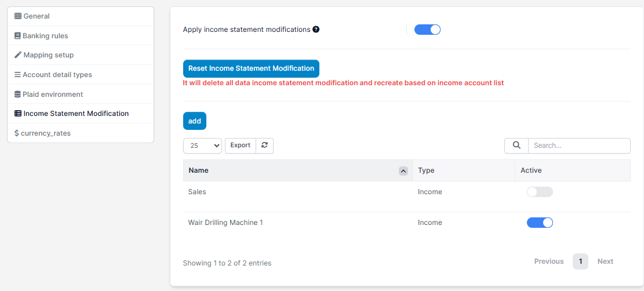This screenshot has height=291, width=644.
Task: Click the Mapping setup pencil icon
Action: click(18, 55)
